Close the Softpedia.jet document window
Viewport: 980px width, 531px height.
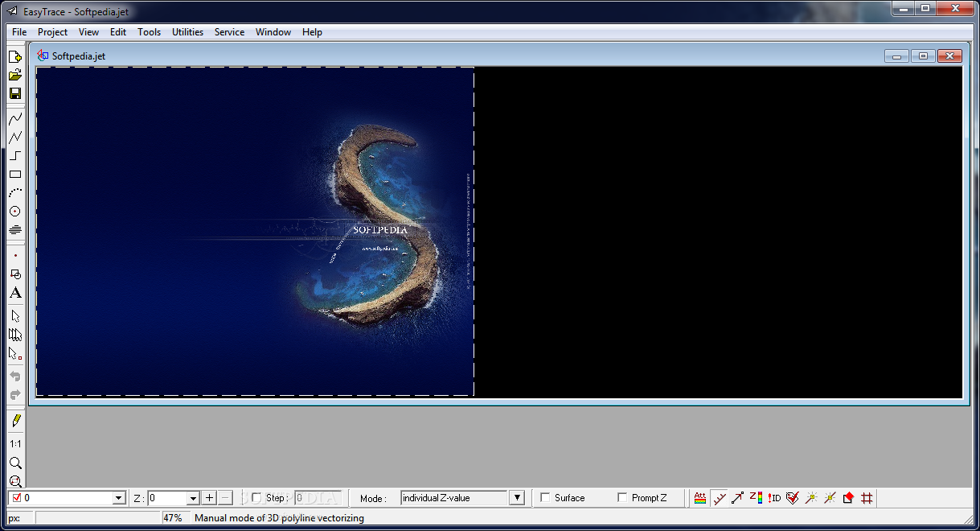pyautogui.click(x=949, y=56)
